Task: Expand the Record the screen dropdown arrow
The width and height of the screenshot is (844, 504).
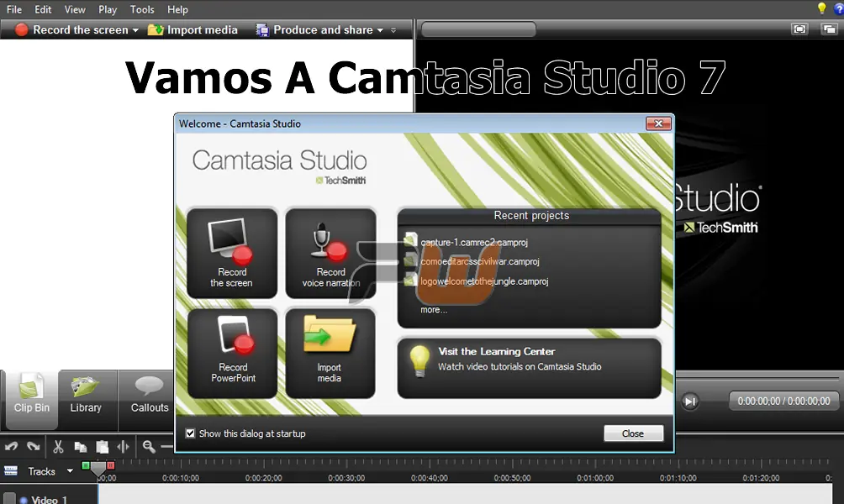Action: click(135, 30)
